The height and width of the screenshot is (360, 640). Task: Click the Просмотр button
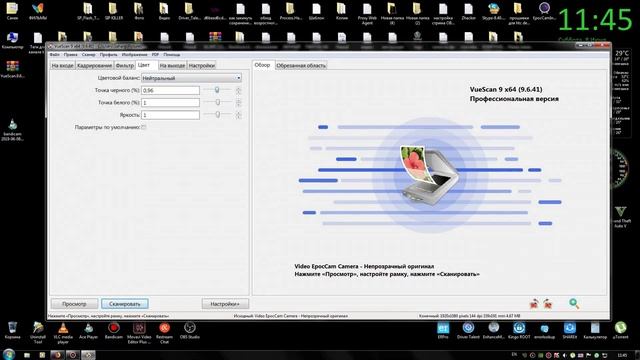pos(74,304)
